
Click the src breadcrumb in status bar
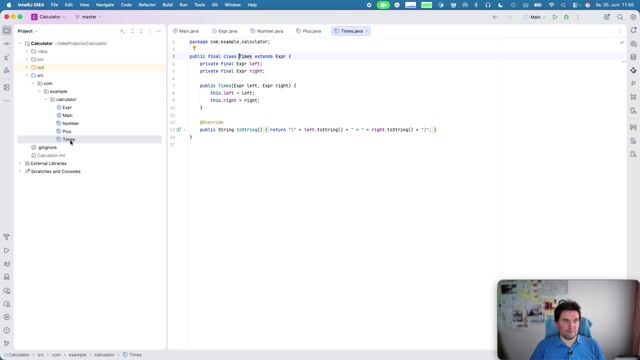41,355
